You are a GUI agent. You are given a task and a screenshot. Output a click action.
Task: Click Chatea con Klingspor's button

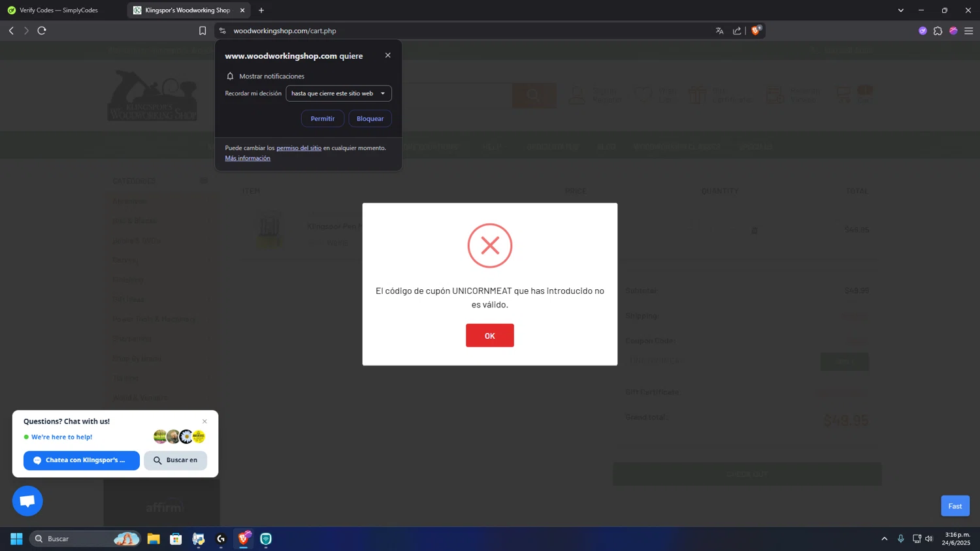(x=82, y=460)
